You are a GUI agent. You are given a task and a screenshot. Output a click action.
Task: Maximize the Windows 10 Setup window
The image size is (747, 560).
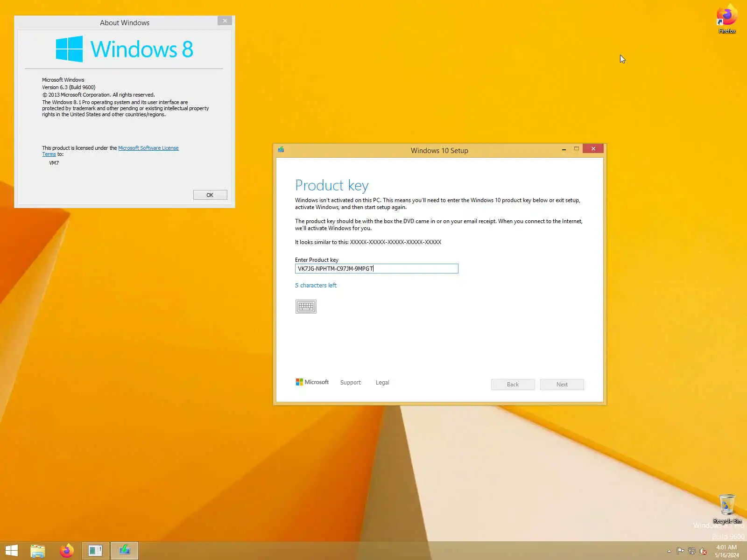(x=577, y=149)
